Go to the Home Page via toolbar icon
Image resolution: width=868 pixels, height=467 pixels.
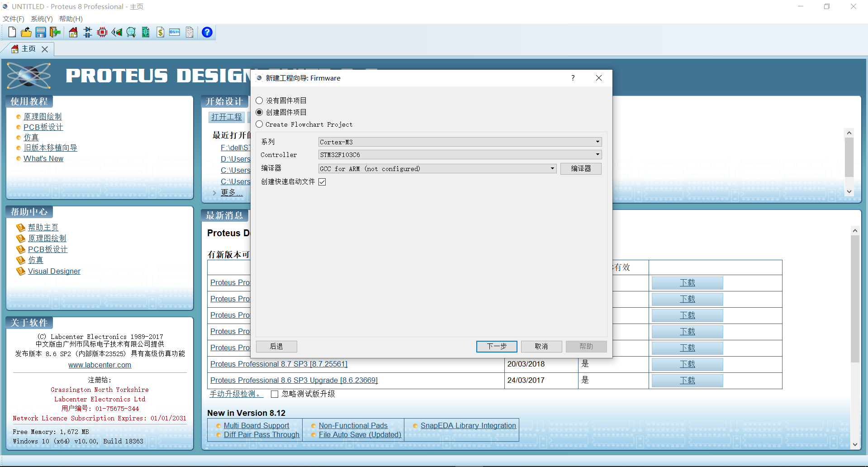(73, 32)
